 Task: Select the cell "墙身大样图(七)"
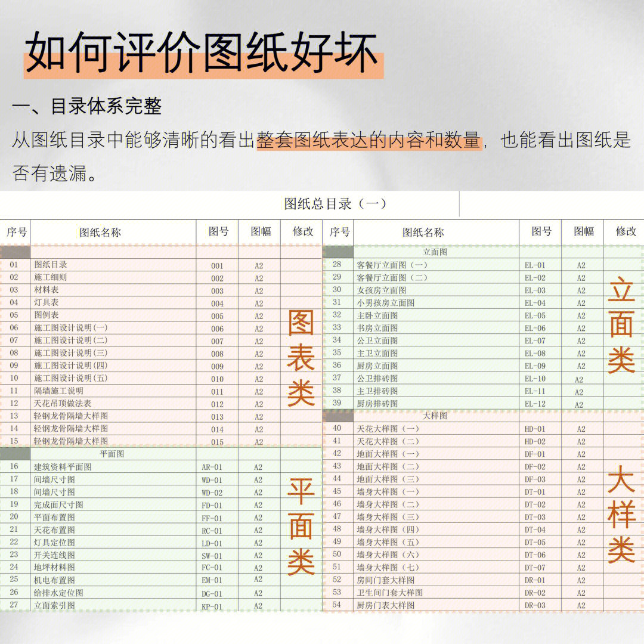coord(388,568)
